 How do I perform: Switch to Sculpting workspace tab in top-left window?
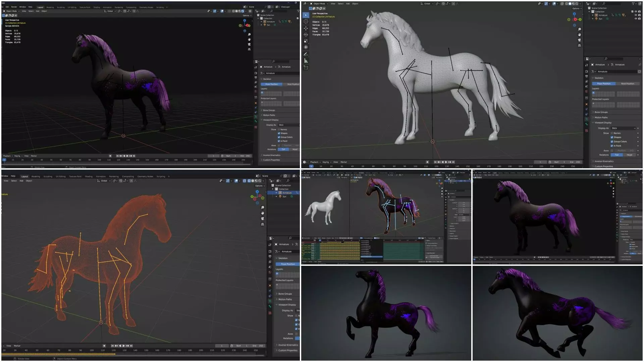61,7
